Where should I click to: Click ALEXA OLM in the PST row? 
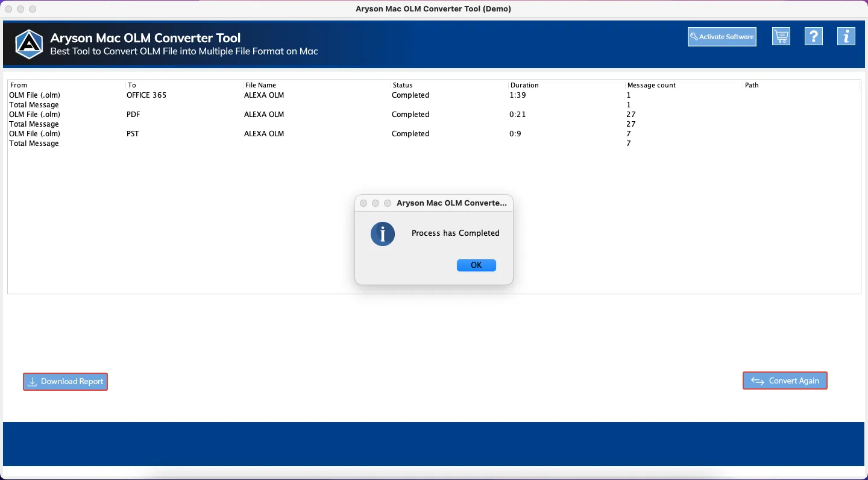click(x=264, y=134)
